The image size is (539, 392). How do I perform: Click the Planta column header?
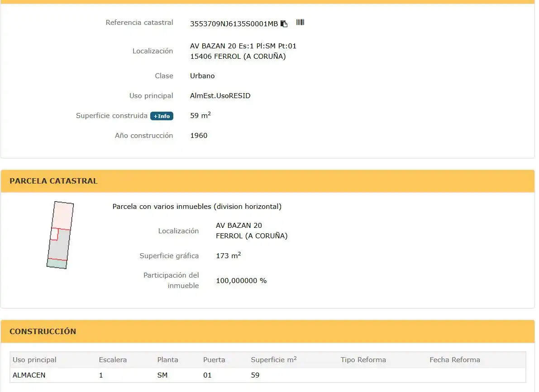[168, 360]
